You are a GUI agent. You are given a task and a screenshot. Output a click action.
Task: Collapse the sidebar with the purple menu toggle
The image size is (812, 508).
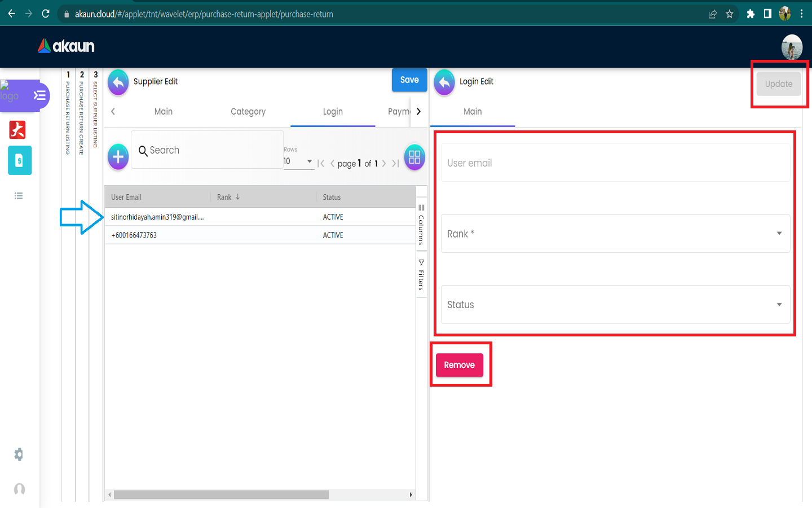(39, 95)
